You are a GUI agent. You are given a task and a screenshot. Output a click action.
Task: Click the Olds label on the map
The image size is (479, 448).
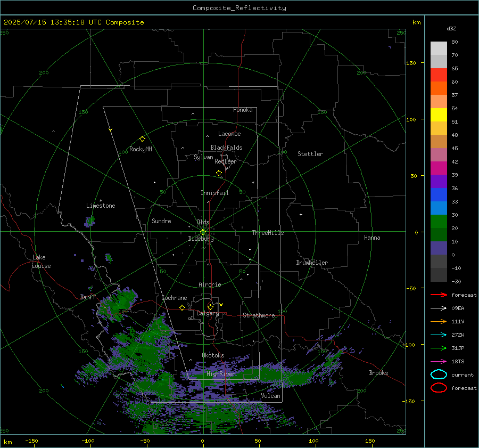click(x=203, y=222)
